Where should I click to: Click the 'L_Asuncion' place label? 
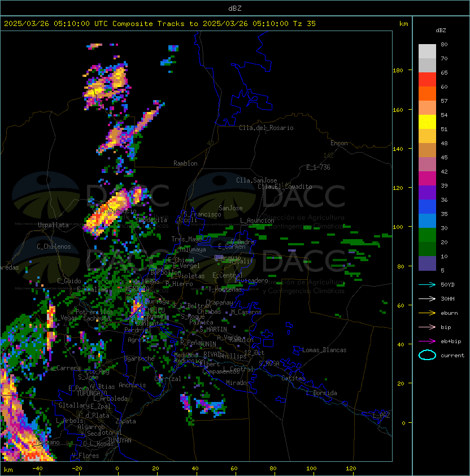click(x=257, y=220)
